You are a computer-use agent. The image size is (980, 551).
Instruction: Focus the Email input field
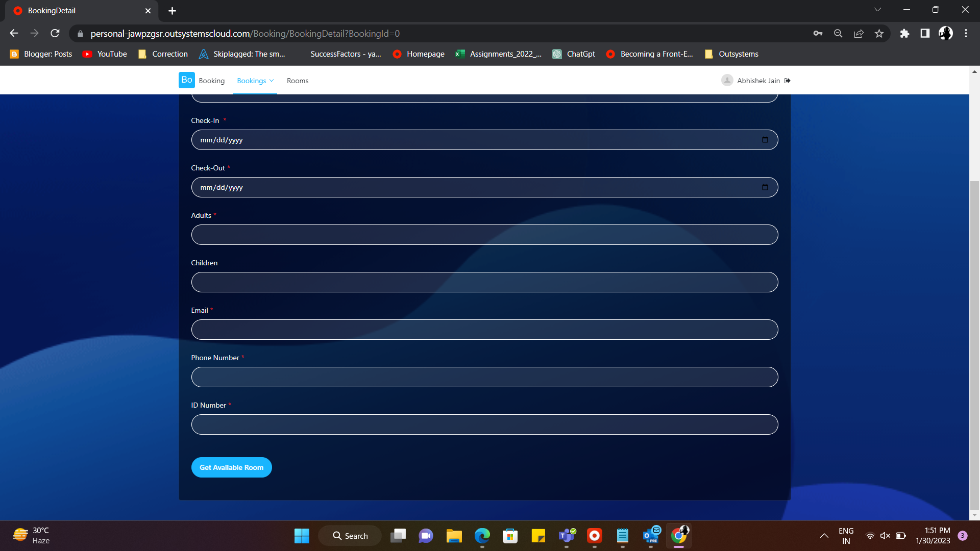click(x=484, y=330)
